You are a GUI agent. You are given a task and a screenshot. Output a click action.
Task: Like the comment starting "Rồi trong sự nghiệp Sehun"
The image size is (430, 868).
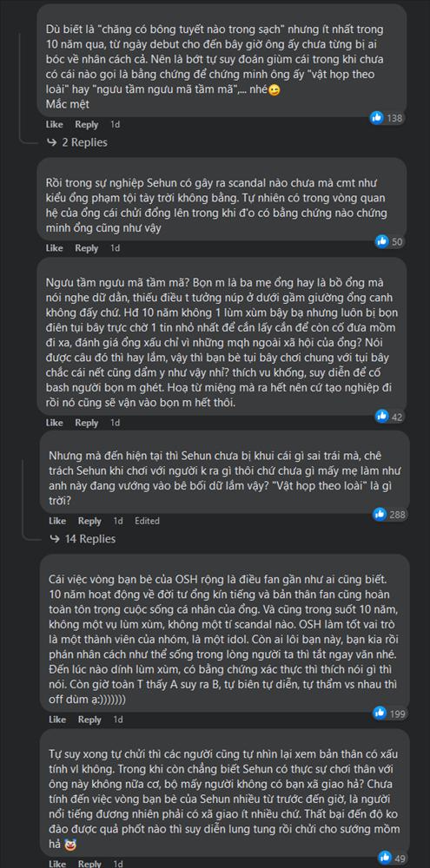coord(54,248)
